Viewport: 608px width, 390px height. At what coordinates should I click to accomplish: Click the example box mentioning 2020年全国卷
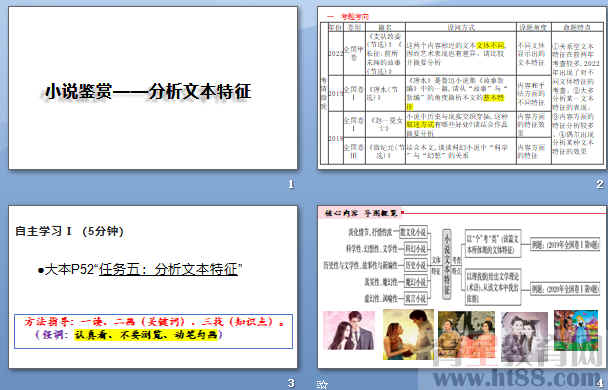coord(565,289)
